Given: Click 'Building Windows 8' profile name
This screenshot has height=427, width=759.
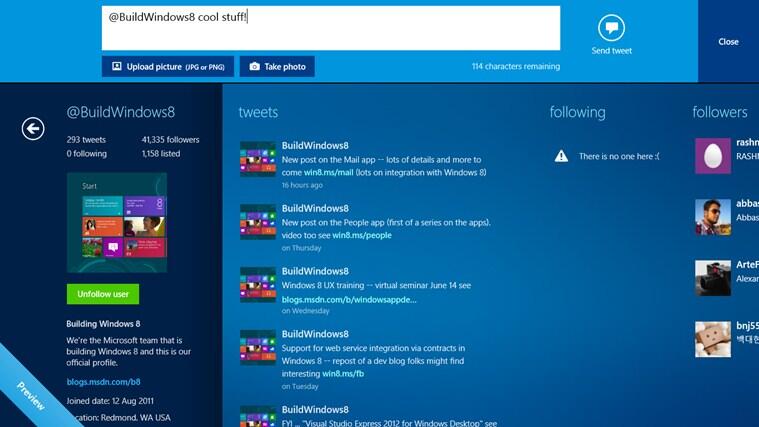Looking at the screenshot, I should pos(103,324).
